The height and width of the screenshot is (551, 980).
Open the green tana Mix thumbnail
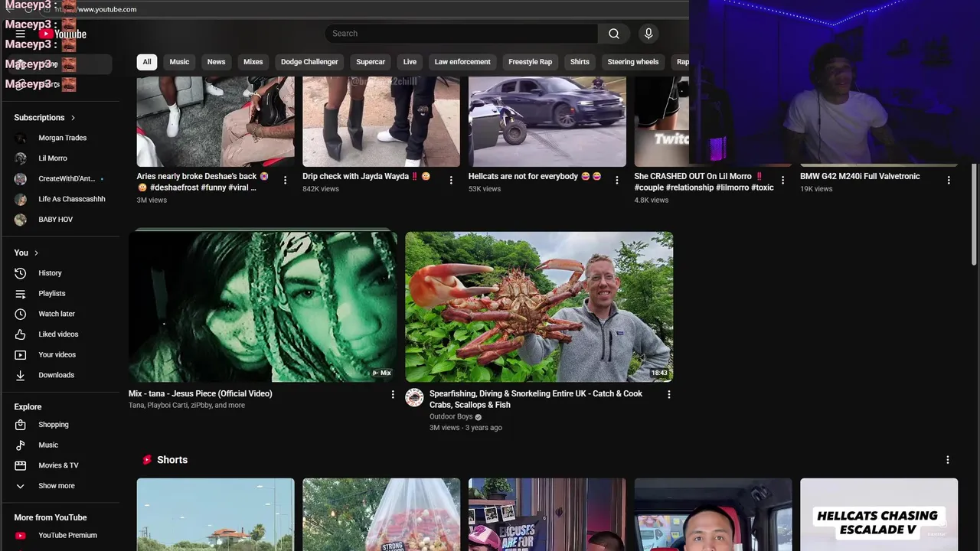coord(263,306)
